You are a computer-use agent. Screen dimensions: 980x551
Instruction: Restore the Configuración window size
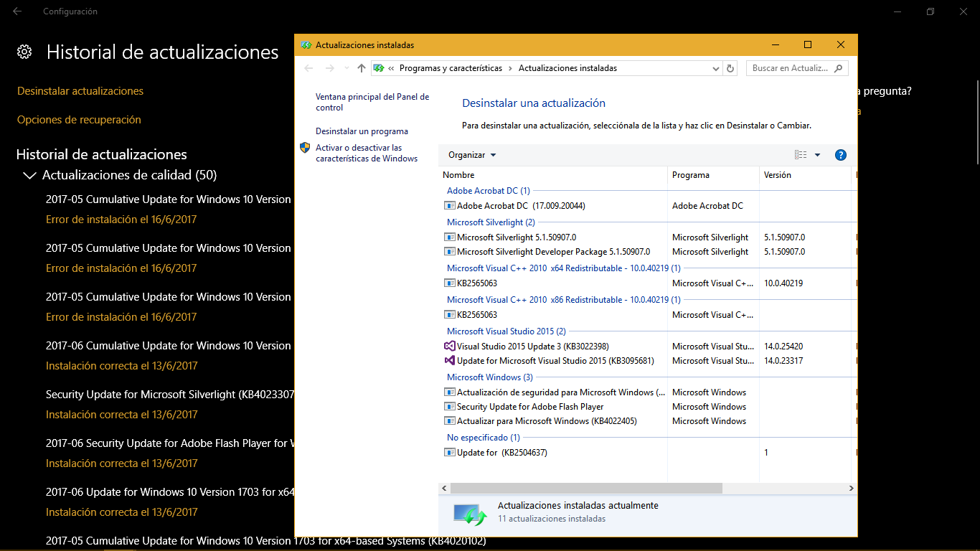930,11
